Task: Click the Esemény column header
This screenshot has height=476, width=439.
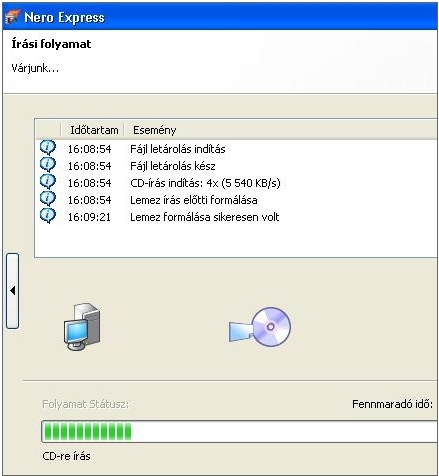Action: click(154, 130)
